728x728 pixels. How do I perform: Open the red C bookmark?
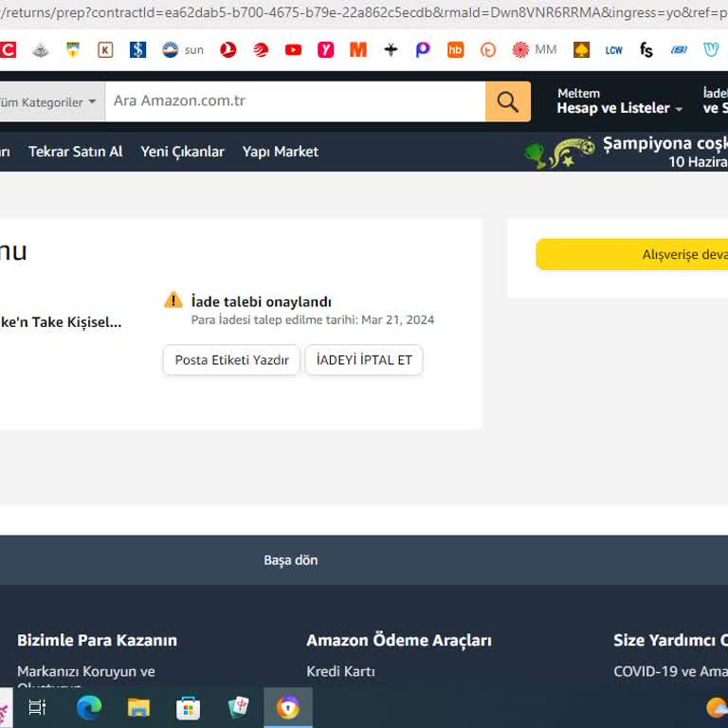8,49
